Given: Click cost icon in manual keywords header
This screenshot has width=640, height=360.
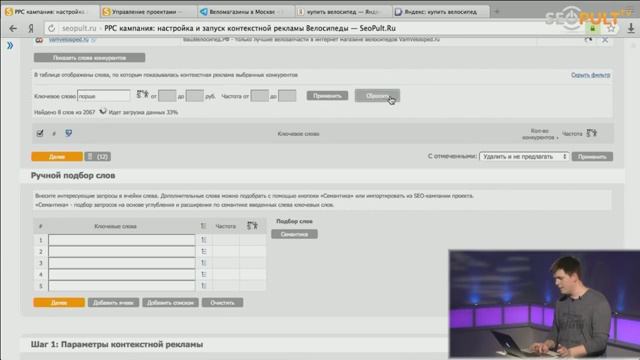Looking at the screenshot, I should [252, 225].
